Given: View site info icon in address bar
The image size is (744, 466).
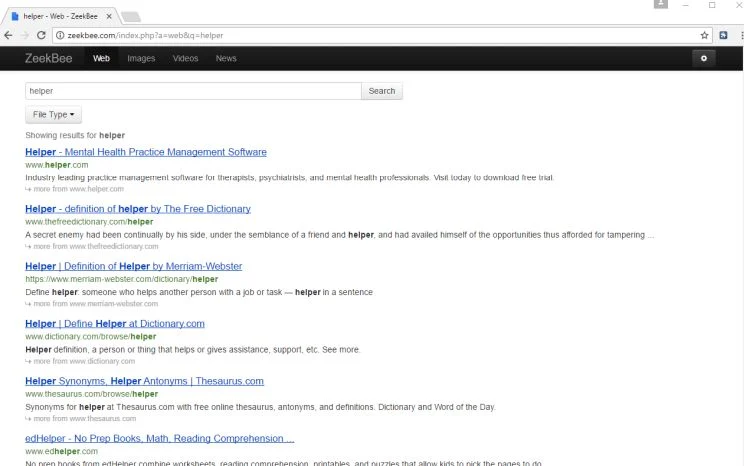Looking at the screenshot, I should coord(60,35).
